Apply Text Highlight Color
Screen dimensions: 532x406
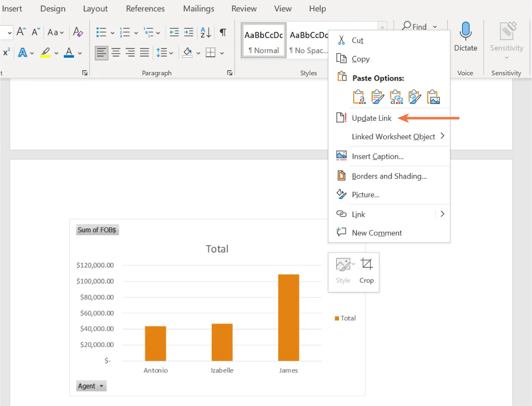[x=46, y=52]
